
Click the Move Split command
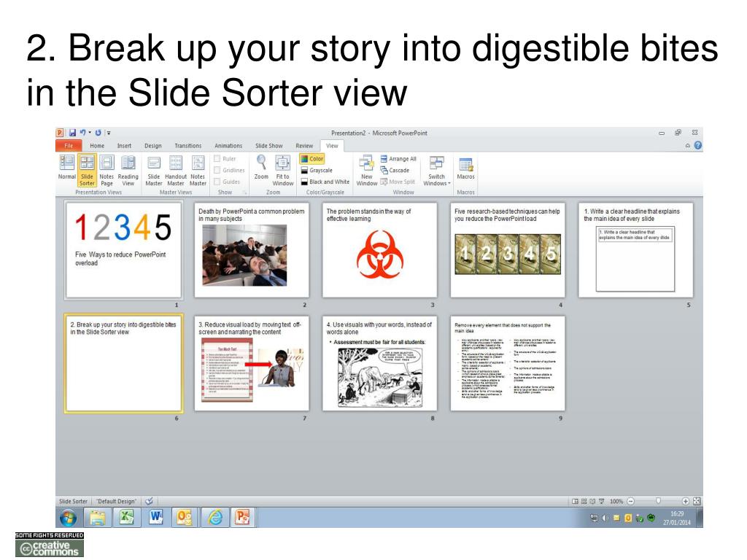[398, 182]
